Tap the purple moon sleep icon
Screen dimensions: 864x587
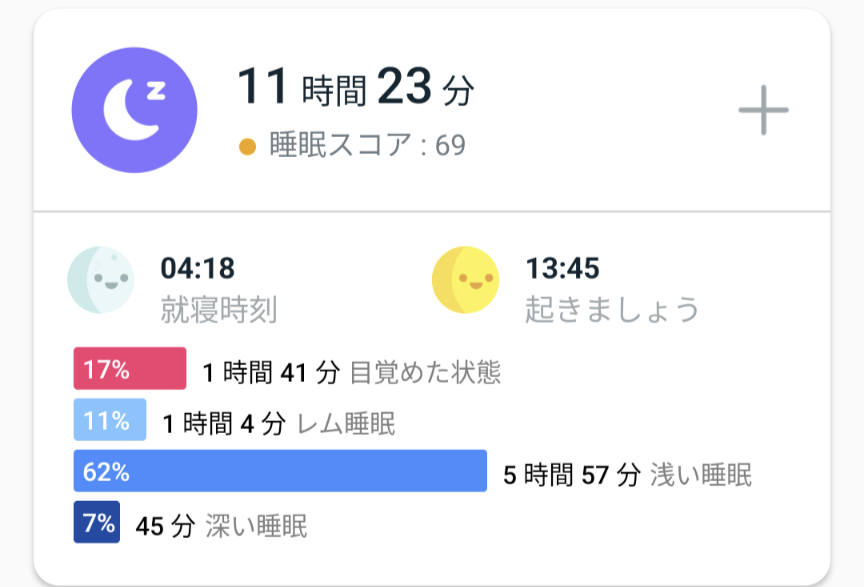pyautogui.click(x=135, y=109)
